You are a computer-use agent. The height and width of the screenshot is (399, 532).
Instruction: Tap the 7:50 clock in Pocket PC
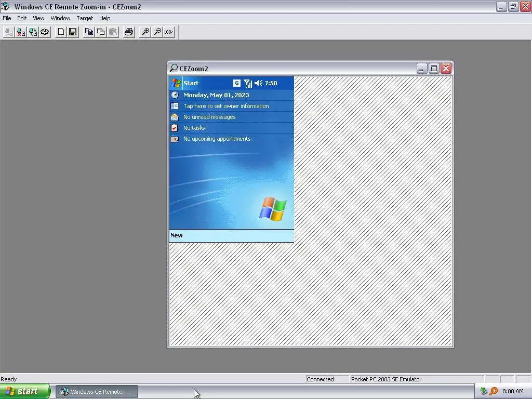[271, 83]
